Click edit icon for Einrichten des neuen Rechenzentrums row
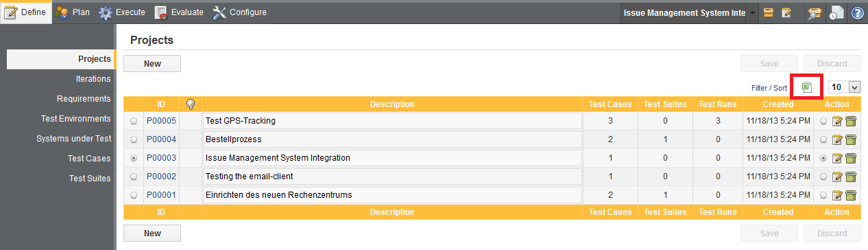 (837, 195)
